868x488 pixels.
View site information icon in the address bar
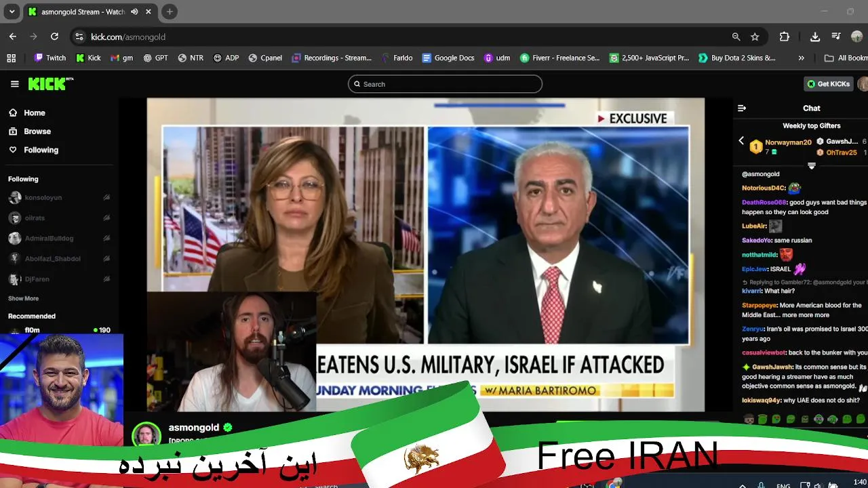click(79, 37)
